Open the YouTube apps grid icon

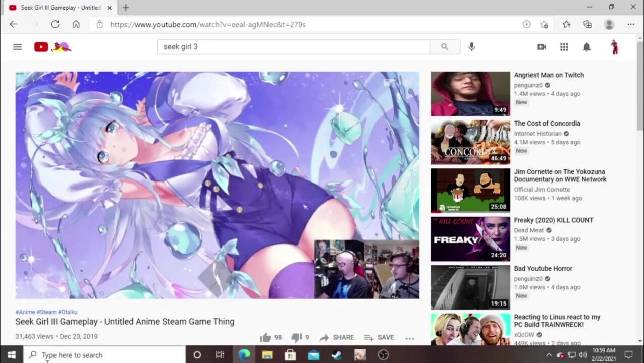[564, 47]
